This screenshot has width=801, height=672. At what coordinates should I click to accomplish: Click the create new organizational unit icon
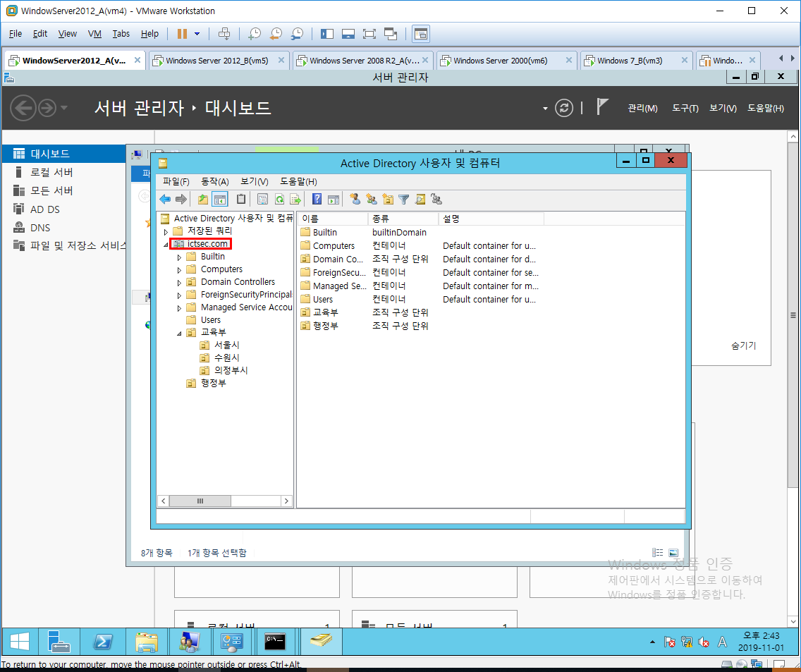click(x=388, y=200)
